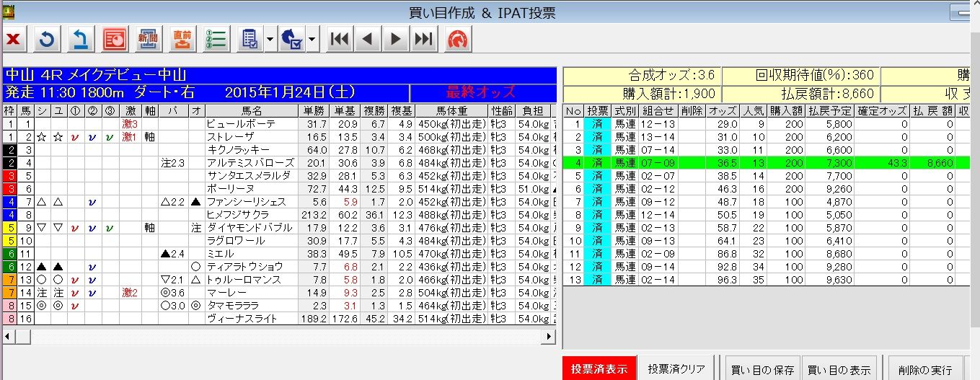Screen dimensions: 980x380
Task: Click the left arrow of horizontal scrollbar
Action: [9, 336]
